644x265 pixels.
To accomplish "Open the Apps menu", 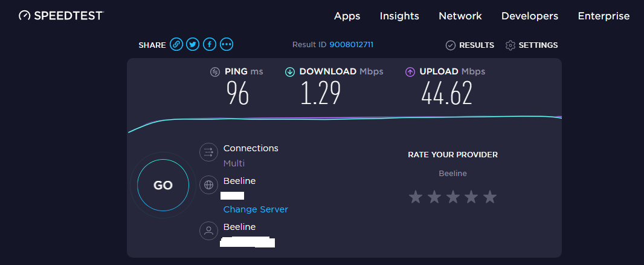I will coord(347,16).
